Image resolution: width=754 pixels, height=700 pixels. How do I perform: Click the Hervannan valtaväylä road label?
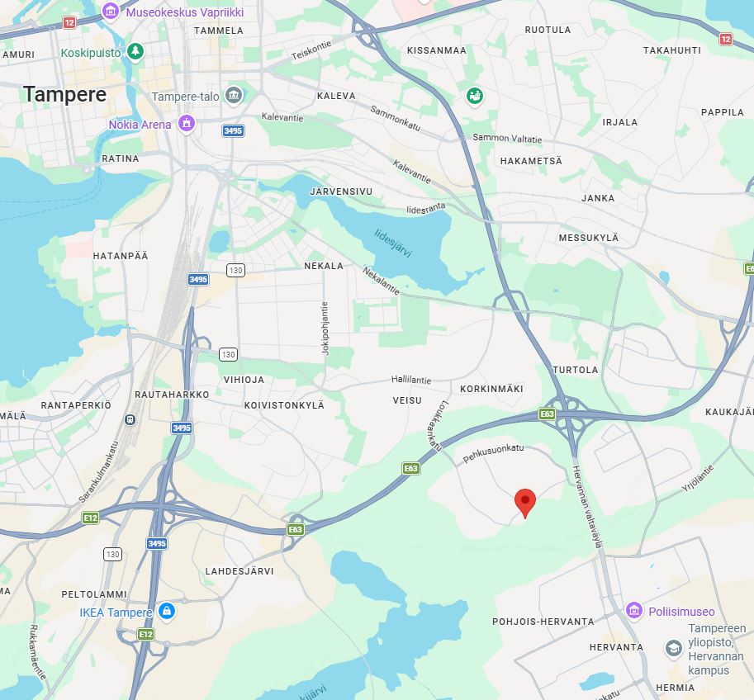(588, 507)
